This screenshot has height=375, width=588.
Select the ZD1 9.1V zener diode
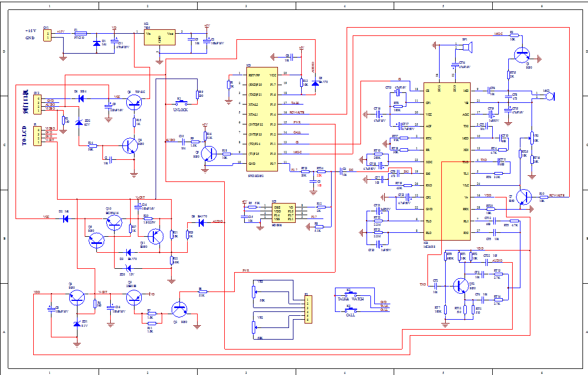(x=77, y=324)
